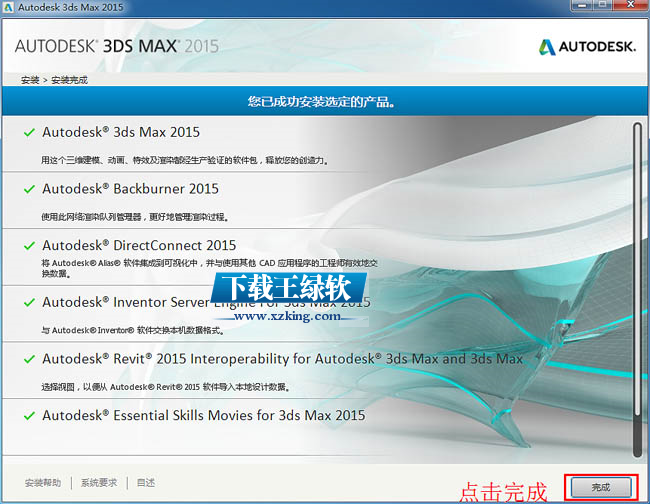The image size is (650, 504).
Task: Click green checkmark beside DirectConnect 2015
Action: (29, 246)
